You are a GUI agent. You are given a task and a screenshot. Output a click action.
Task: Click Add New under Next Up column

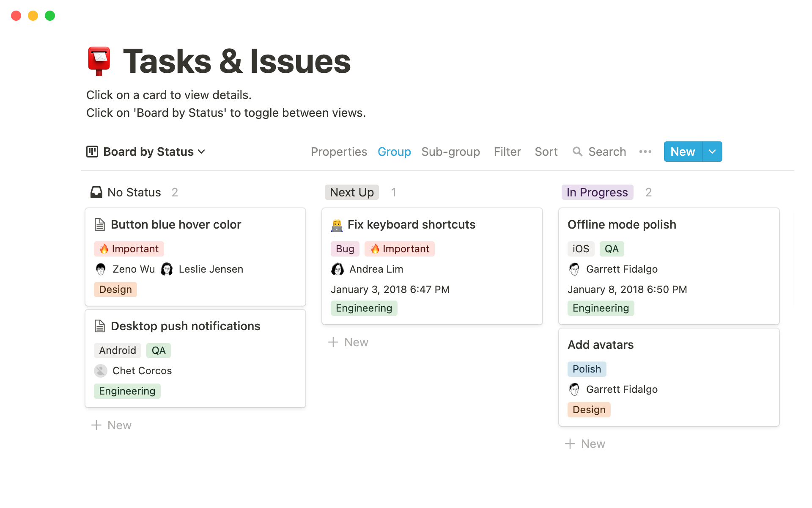350,342
